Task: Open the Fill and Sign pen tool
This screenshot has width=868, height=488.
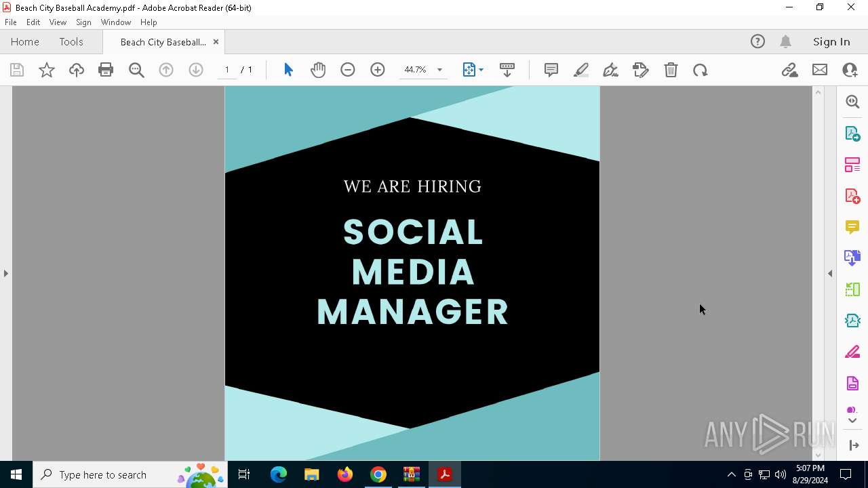Action: pyautogui.click(x=610, y=70)
